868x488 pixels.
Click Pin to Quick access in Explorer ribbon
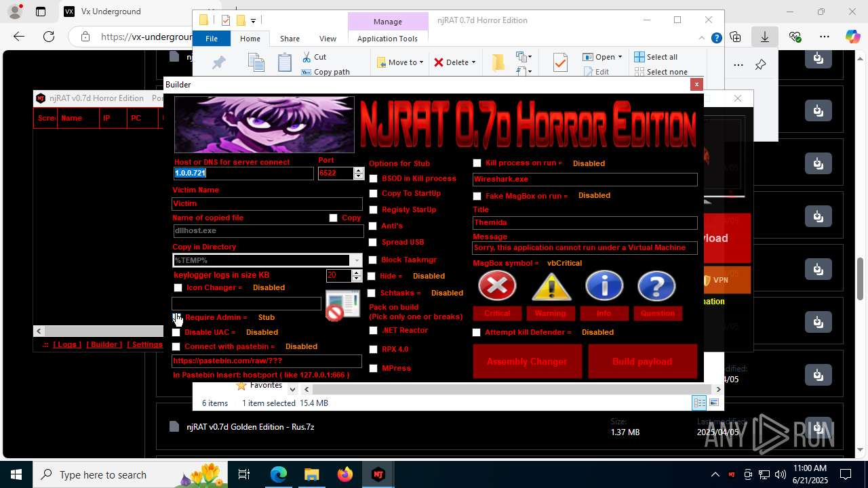(218, 63)
